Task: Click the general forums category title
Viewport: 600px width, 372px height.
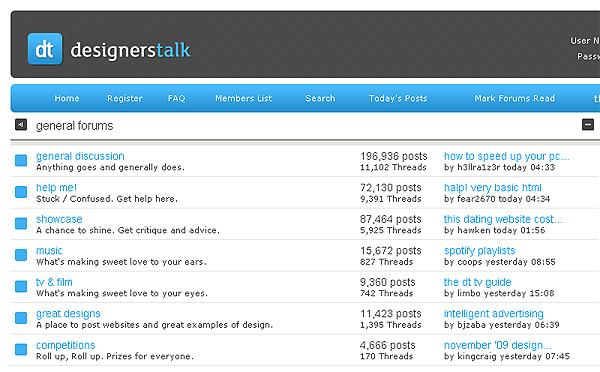Action: 75,126
